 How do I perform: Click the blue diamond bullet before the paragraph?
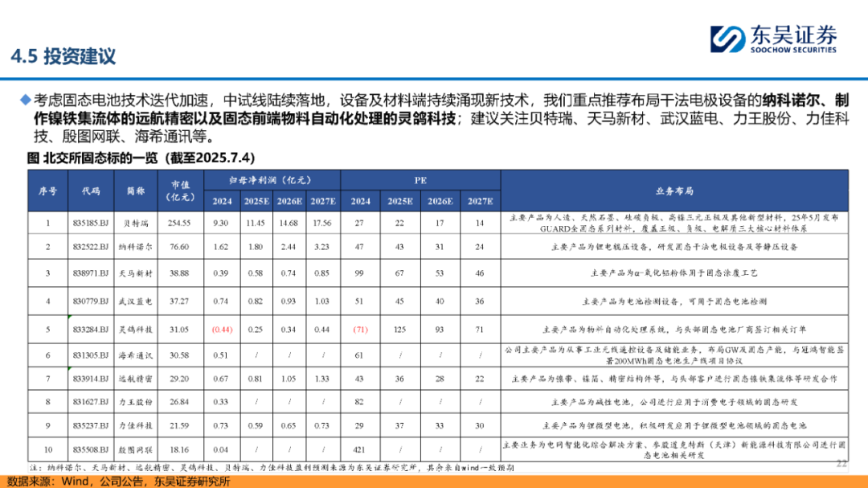tap(26, 100)
